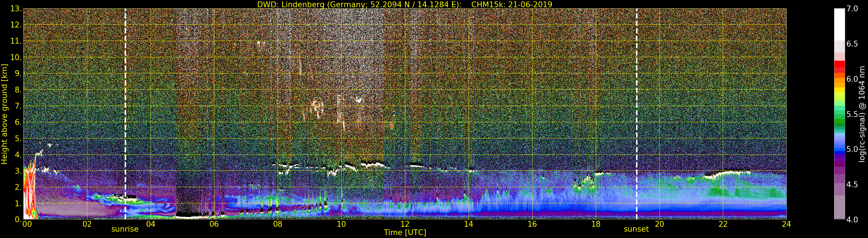Click time axis tick '20'

point(659,224)
